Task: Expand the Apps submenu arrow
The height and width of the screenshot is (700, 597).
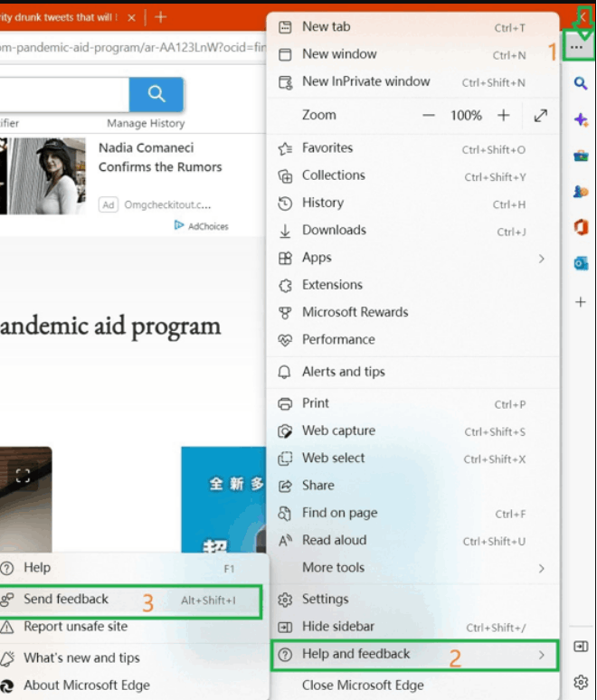Action: click(x=541, y=259)
